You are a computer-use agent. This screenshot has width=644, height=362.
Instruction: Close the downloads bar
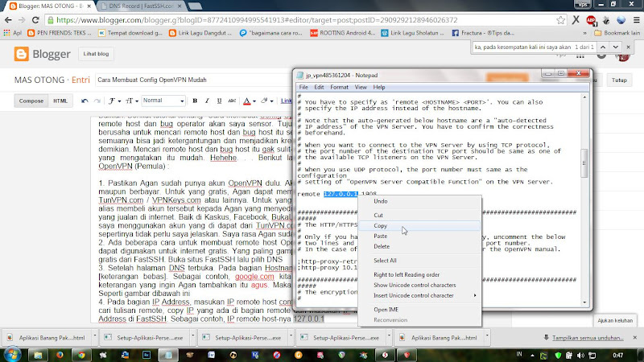point(635,337)
